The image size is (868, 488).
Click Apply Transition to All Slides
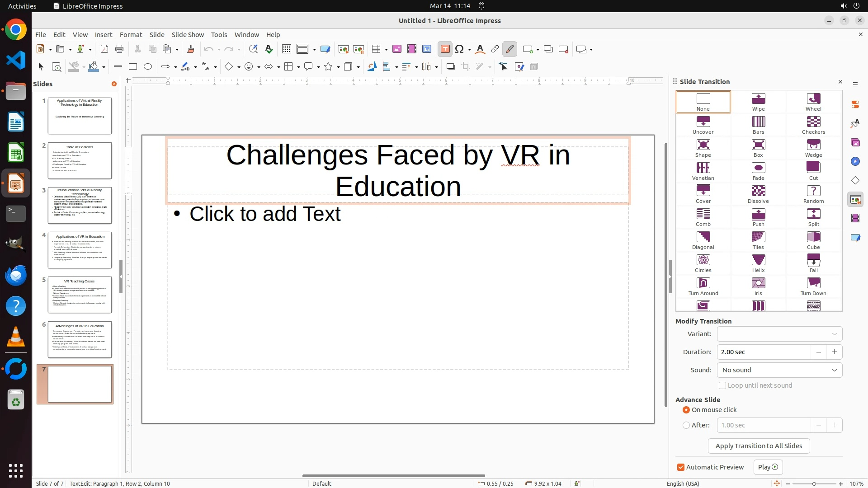pos(759,446)
